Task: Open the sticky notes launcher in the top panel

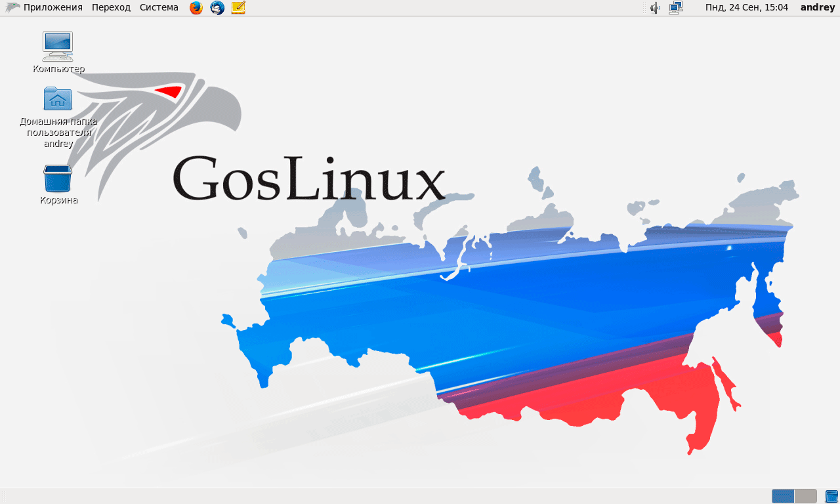Action: pos(238,8)
